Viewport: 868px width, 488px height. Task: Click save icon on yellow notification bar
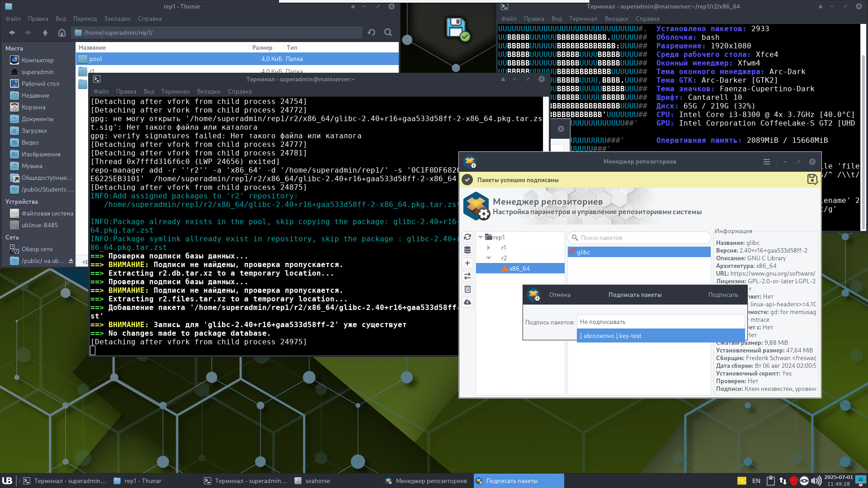[812, 179]
